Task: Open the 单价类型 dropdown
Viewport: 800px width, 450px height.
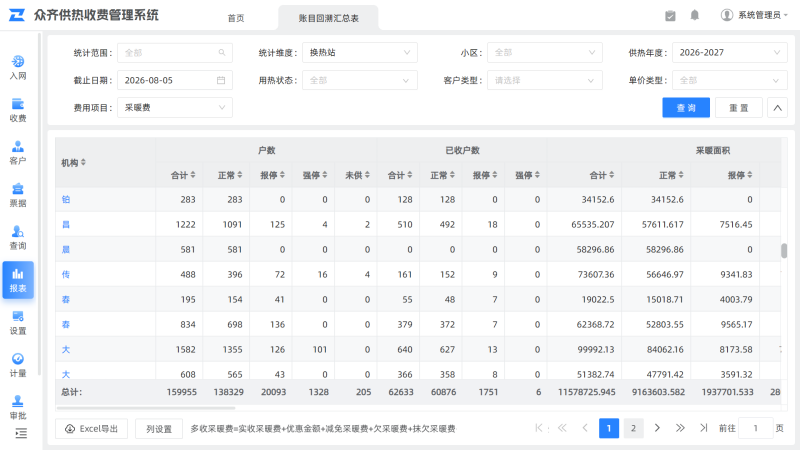Action: pos(730,80)
